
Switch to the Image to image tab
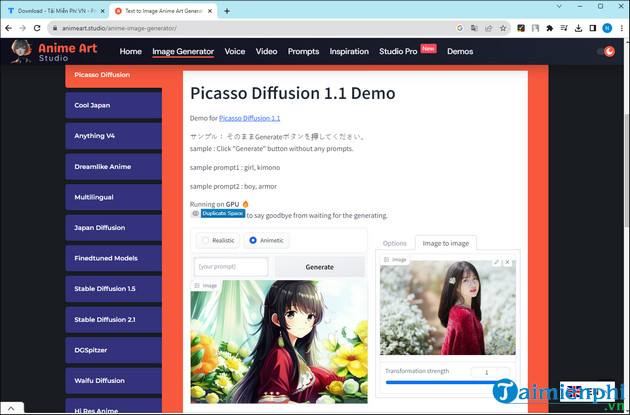(446, 243)
